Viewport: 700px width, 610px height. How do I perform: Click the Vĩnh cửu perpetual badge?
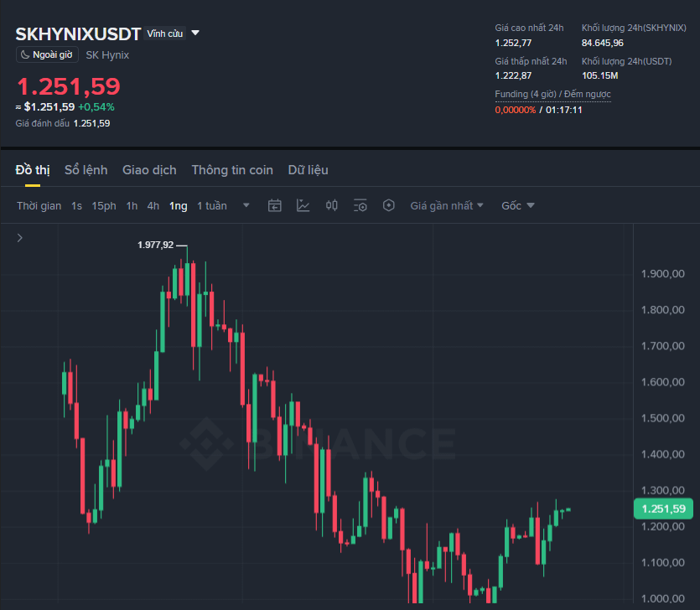[165, 34]
